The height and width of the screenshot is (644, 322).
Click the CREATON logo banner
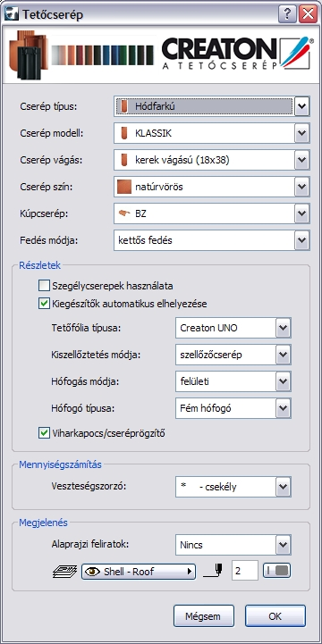point(235,53)
